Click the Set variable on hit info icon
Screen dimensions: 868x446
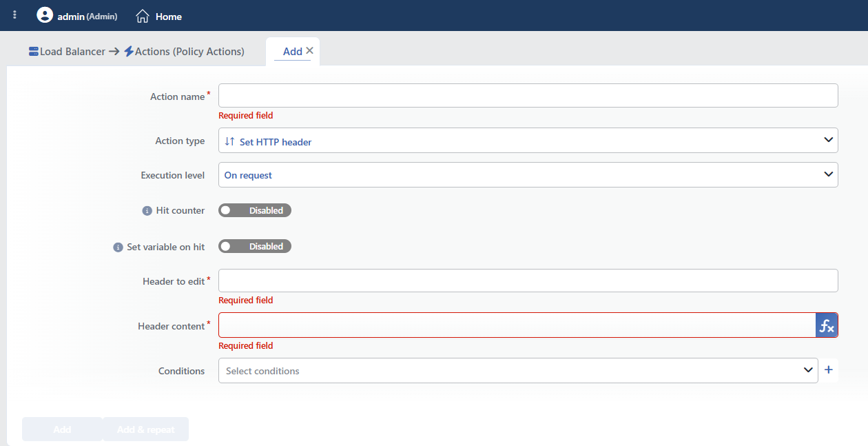click(x=118, y=247)
